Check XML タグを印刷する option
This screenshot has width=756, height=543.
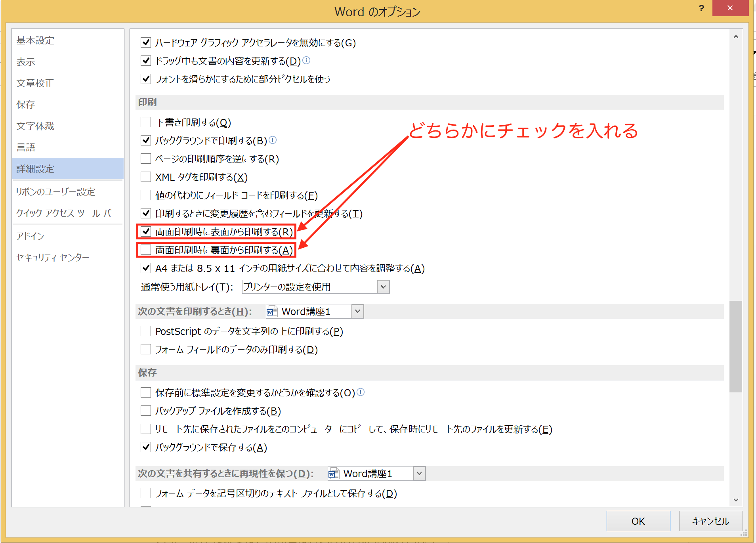tap(146, 176)
